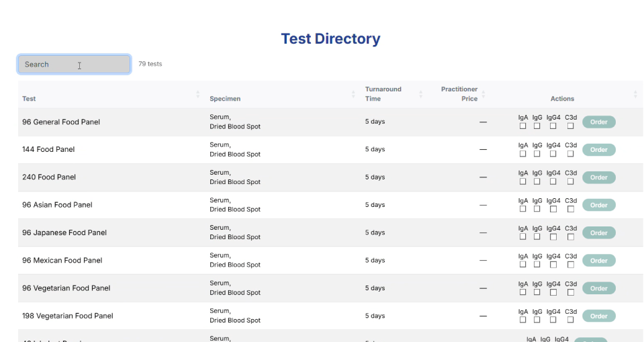Check IgG4 for 96 Japanese Food Panel
The image size is (644, 342).
coord(553,237)
